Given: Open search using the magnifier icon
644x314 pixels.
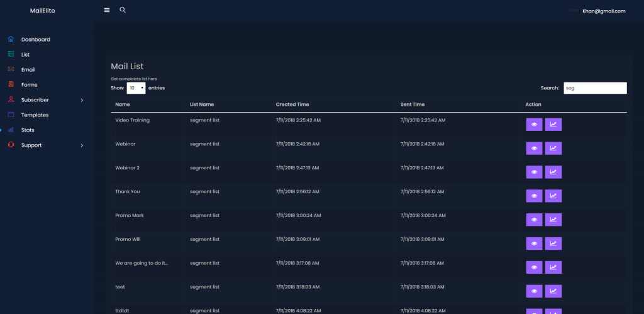Looking at the screenshot, I should click(123, 10).
